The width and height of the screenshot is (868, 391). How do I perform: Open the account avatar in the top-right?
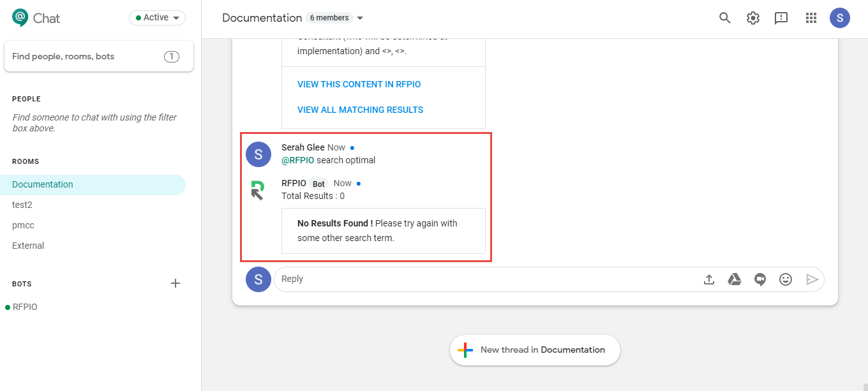coord(840,18)
